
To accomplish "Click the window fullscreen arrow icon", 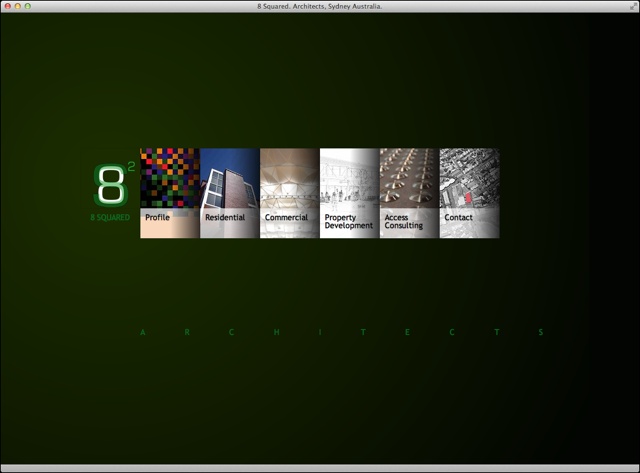I will coord(633,6).
